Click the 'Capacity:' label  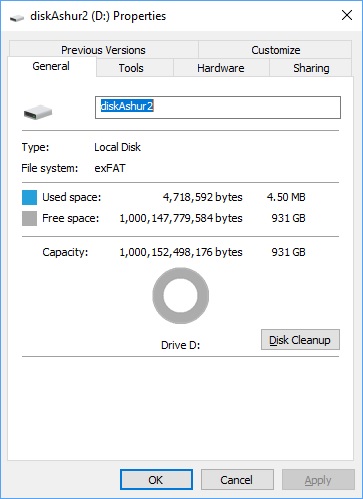[65, 252]
